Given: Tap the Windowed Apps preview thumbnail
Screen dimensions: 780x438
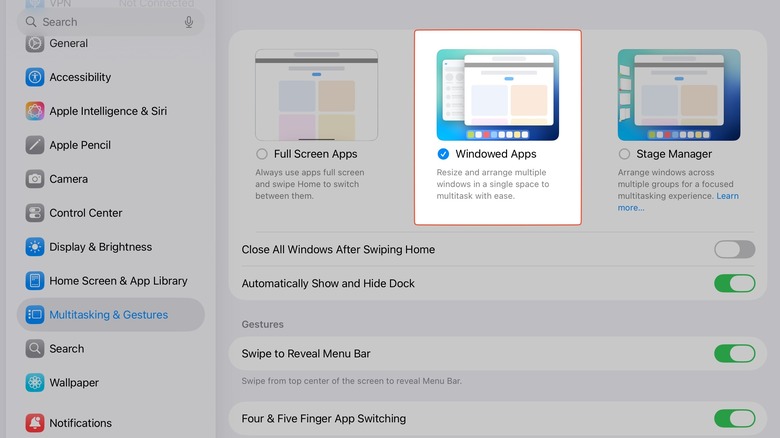Looking at the screenshot, I should (x=497, y=95).
